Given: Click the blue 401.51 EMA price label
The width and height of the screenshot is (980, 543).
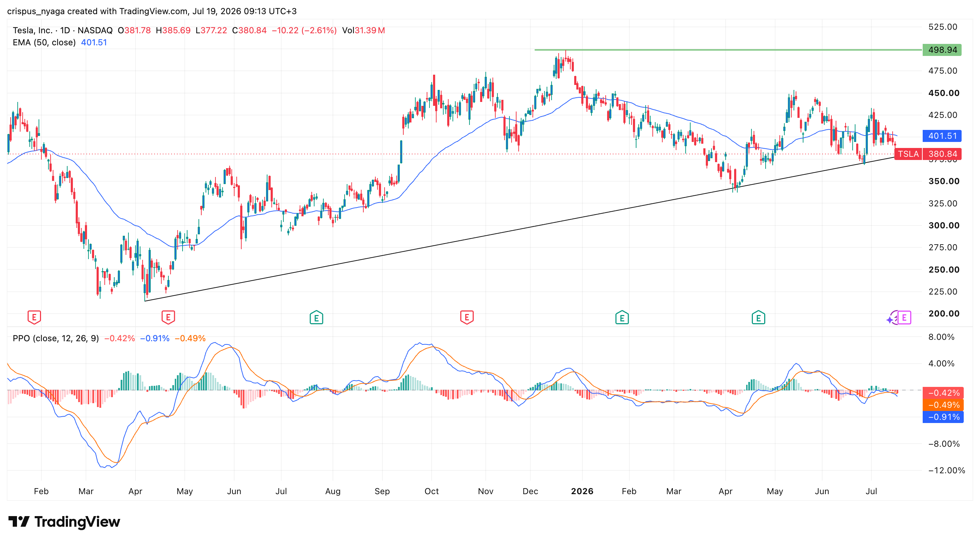Looking at the screenshot, I should 942,136.
